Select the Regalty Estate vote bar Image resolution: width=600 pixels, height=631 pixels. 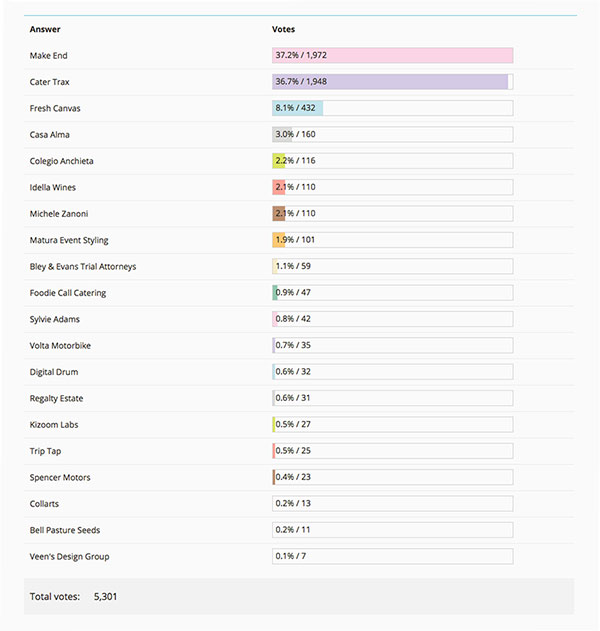click(392, 398)
